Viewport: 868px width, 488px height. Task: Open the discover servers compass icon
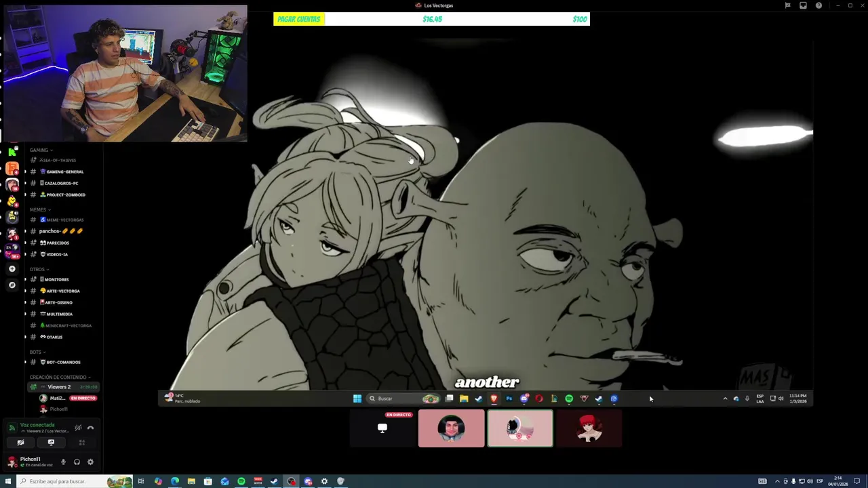12,285
